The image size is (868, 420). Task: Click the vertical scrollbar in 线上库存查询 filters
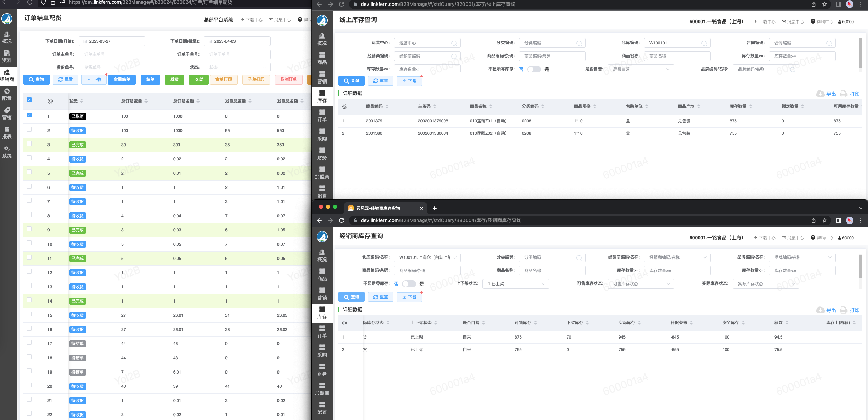click(x=860, y=54)
